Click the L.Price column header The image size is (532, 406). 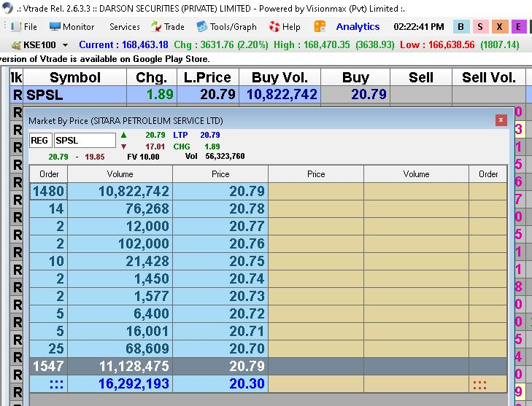point(208,77)
